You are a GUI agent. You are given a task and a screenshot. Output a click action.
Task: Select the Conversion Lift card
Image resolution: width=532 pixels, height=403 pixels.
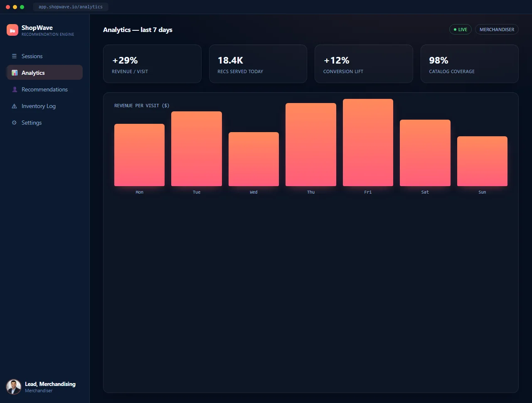(364, 64)
